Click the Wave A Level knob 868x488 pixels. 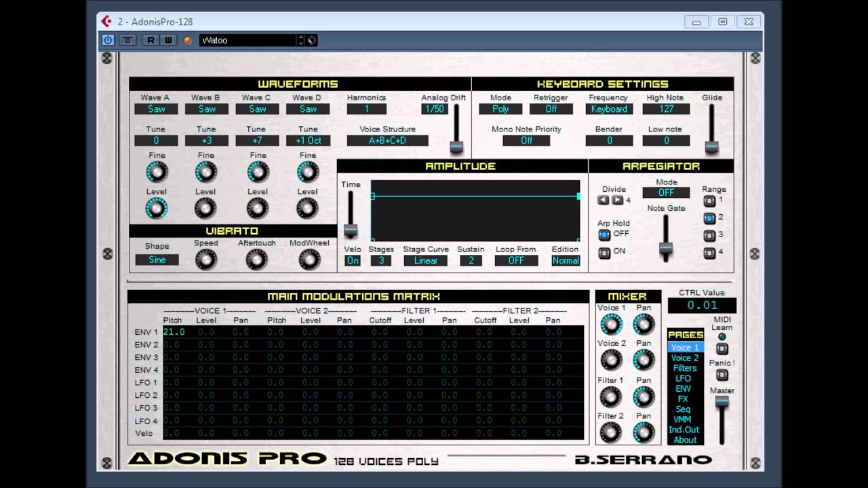(157, 208)
